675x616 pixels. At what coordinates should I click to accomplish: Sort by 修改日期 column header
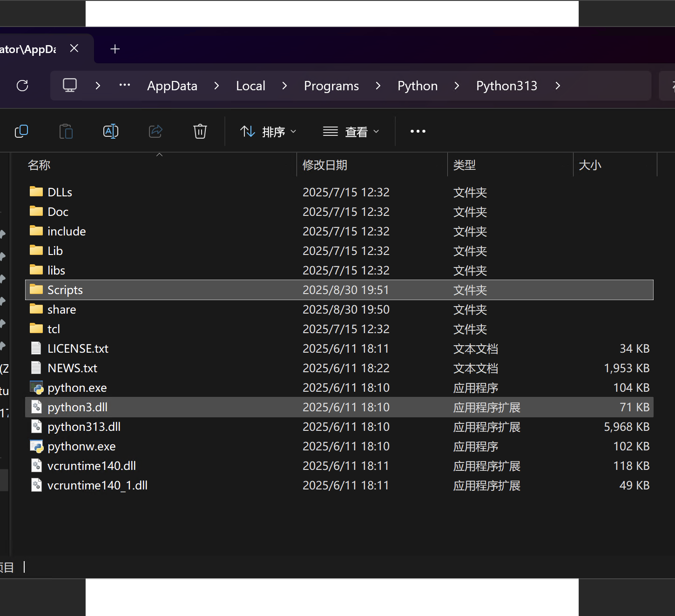325,165
